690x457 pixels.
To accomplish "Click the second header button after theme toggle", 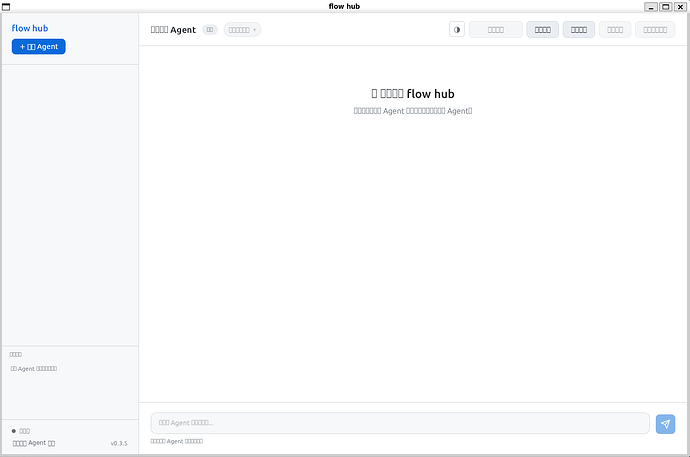I will (x=543, y=30).
